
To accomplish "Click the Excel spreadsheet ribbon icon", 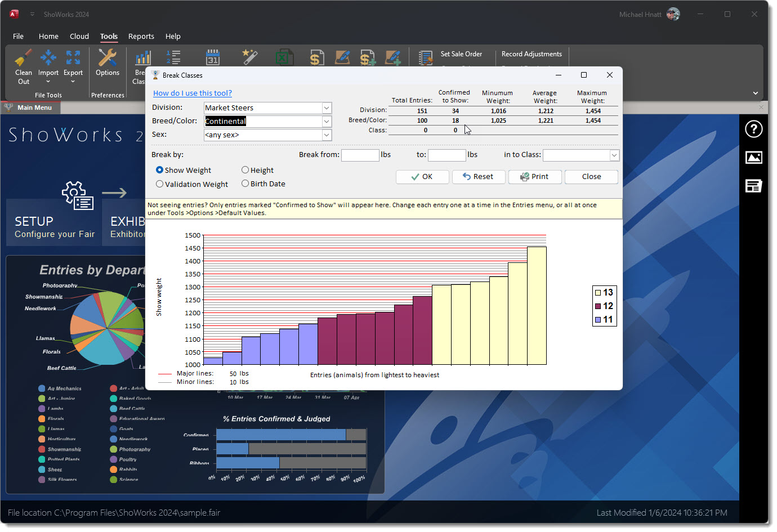I will pyautogui.click(x=284, y=57).
